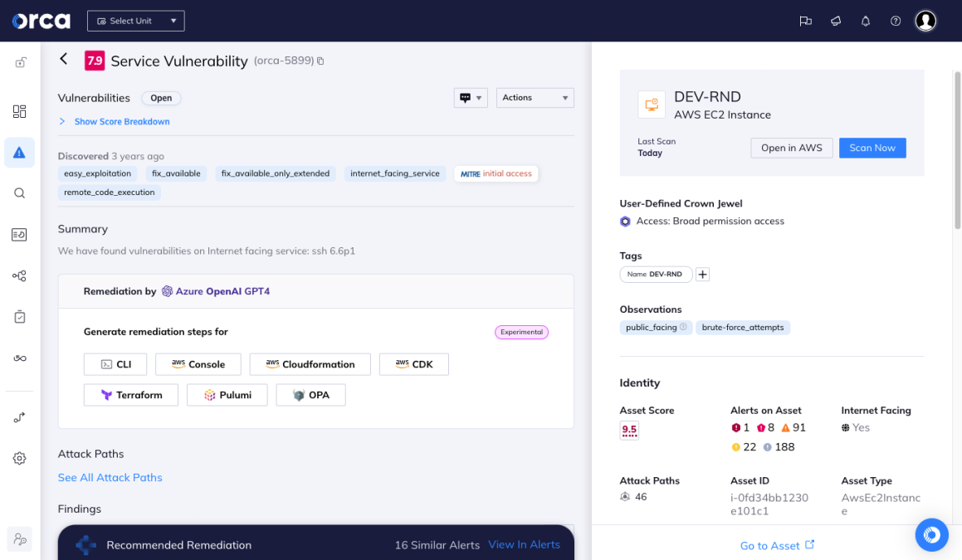962x560 pixels.
Task: Open the Select Unit dropdown
Action: click(x=135, y=21)
